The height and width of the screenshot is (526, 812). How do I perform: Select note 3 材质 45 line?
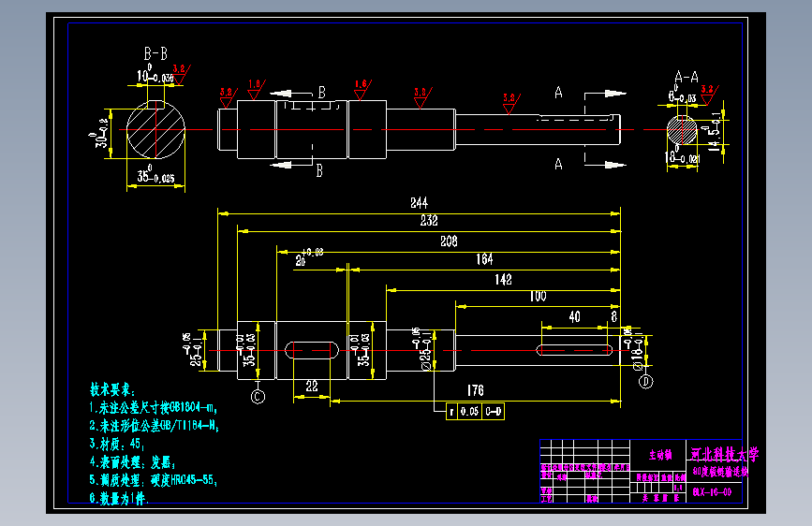coord(116,445)
